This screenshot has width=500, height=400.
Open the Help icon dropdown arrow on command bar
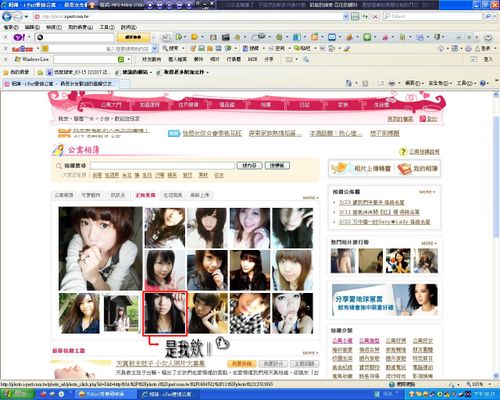pyautogui.click(x=488, y=83)
